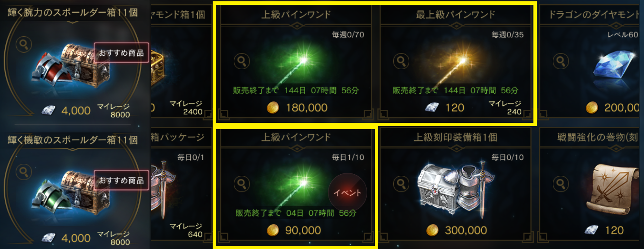Image resolution: width=644 pixels, height=249 pixels.
Task: Click magnifier on 輝く腕力のスポールダー箱 item
Action: tap(24, 44)
